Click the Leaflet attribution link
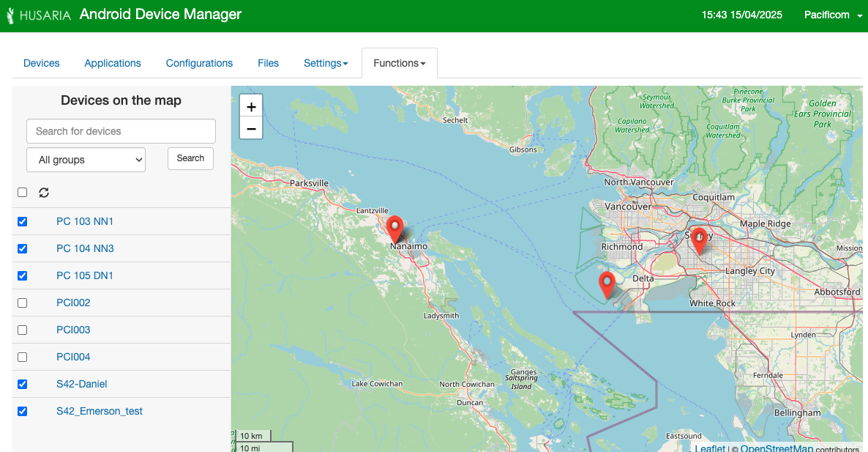The width and height of the screenshot is (868, 452). [x=710, y=448]
